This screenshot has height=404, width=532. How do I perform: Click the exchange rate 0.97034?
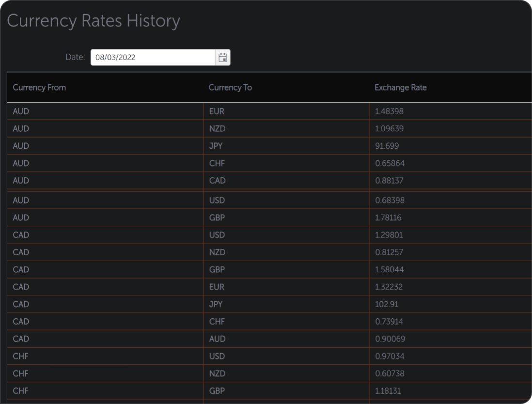click(389, 357)
